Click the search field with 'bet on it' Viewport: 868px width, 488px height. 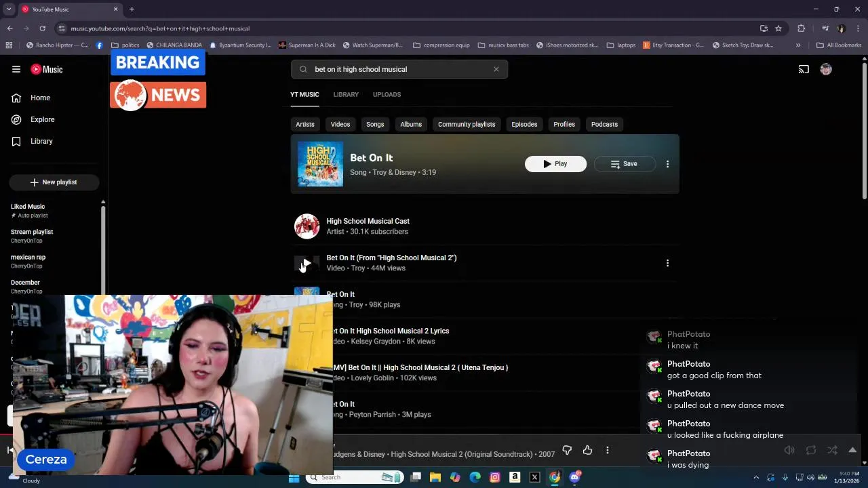click(400, 69)
